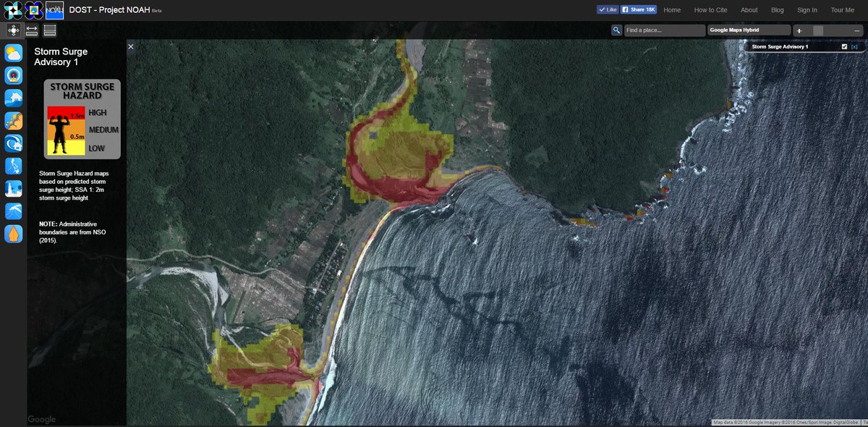Click the Storm Surge Hazard legend image
Image resolution: width=868 pixels, height=427 pixels.
pos(82,119)
